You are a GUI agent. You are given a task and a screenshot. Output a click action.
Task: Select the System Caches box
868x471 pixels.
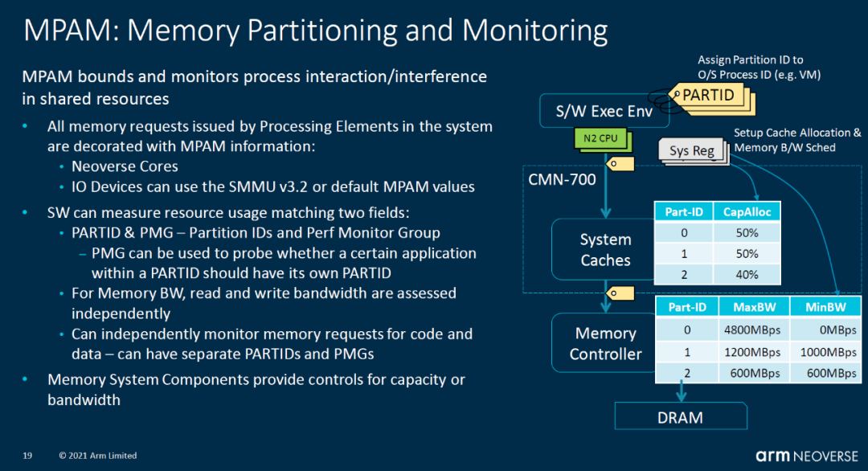pos(604,250)
